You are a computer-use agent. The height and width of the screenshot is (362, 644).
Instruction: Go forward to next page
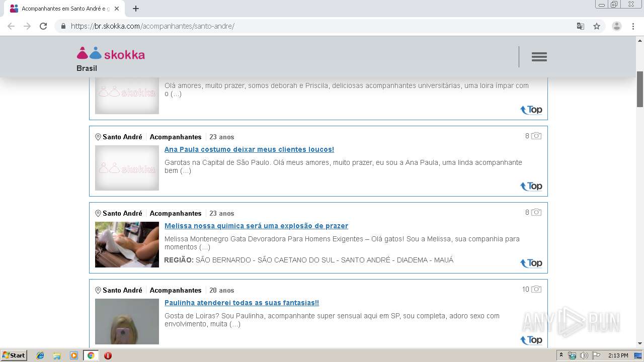pos(27,26)
